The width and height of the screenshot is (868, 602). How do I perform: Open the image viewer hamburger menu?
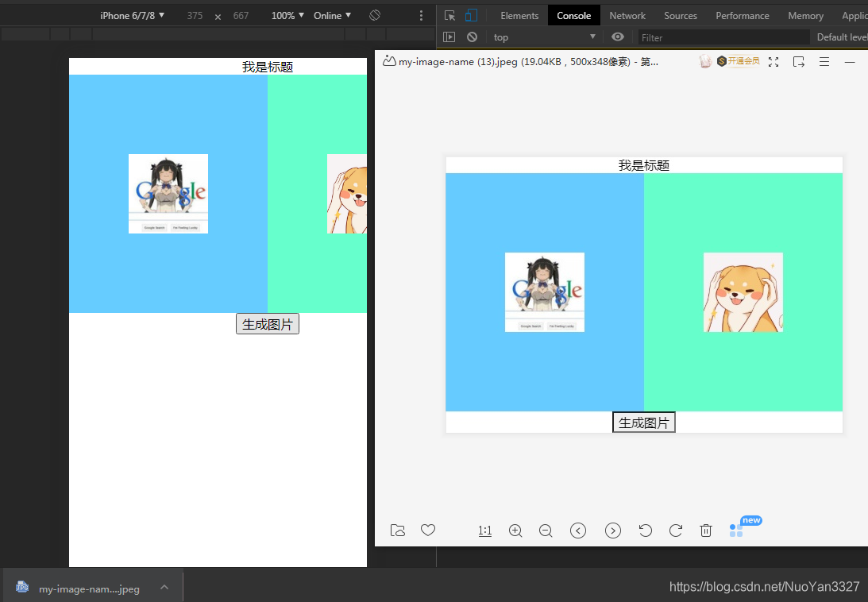pos(824,62)
